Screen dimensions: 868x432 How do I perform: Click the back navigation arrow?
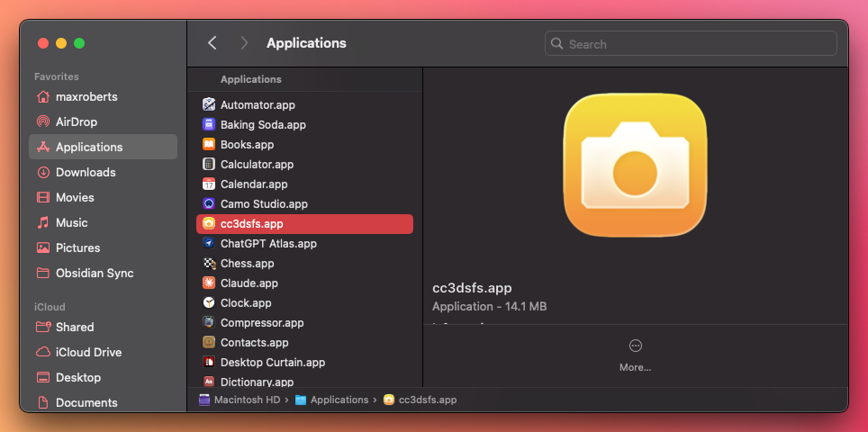pyautogui.click(x=212, y=43)
